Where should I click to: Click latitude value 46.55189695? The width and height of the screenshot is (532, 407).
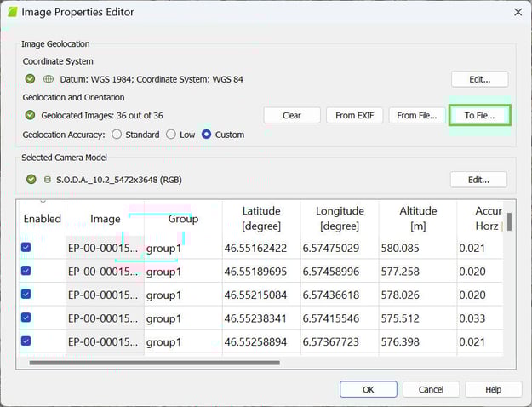[x=255, y=272]
